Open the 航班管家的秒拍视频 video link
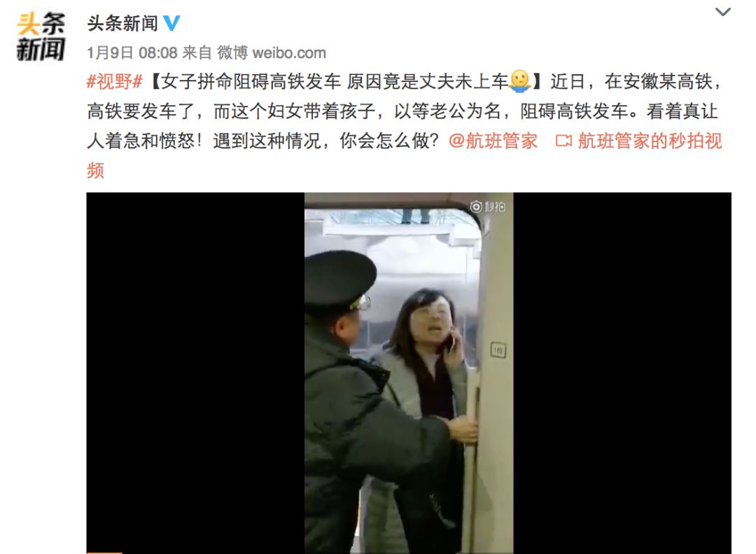 click(650, 141)
